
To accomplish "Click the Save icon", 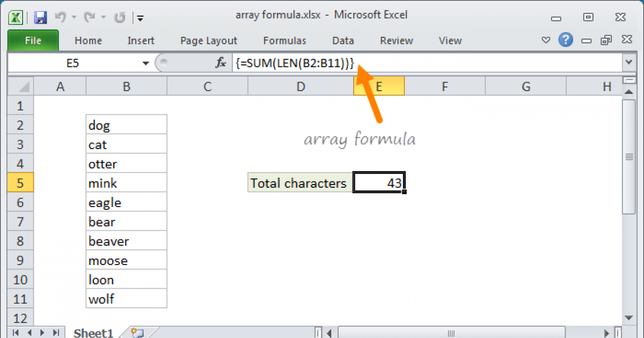I will (40, 17).
